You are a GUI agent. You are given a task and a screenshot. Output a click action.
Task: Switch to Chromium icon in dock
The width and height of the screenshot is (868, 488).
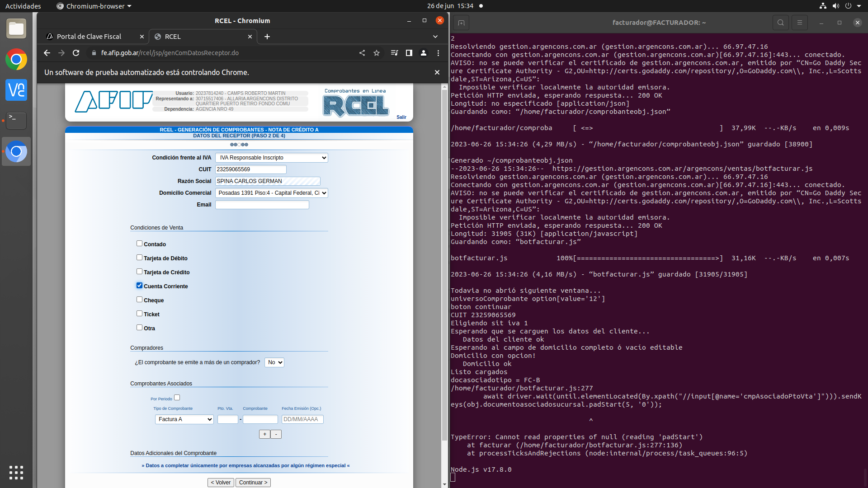point(16,151)
